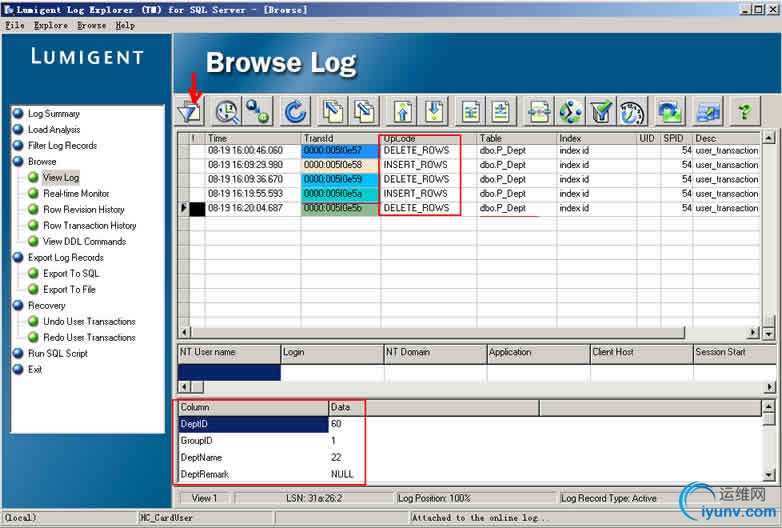Click the INSERT_ROWS cell at 16:09:29.980

coord(429,165)
